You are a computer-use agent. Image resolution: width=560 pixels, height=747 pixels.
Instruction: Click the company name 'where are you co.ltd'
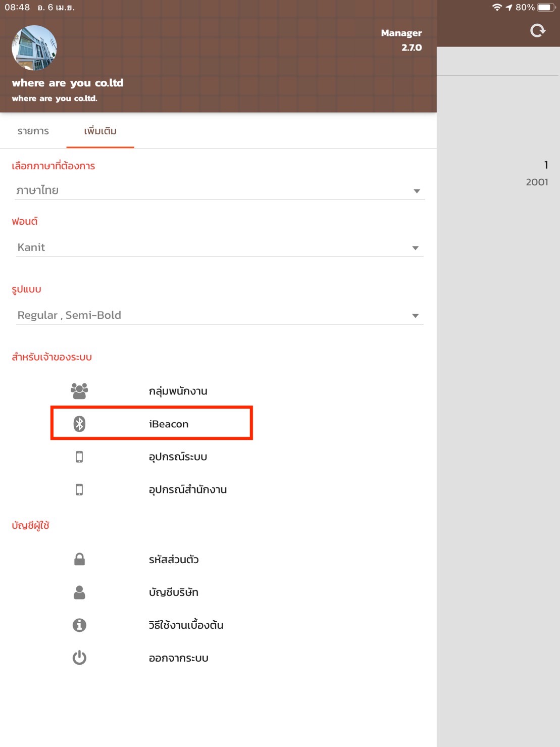tap(68, 83)
